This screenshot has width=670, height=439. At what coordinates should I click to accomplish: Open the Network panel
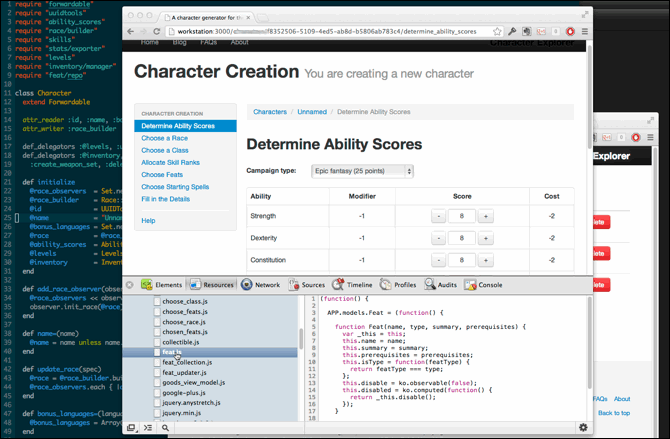point(260,285)
